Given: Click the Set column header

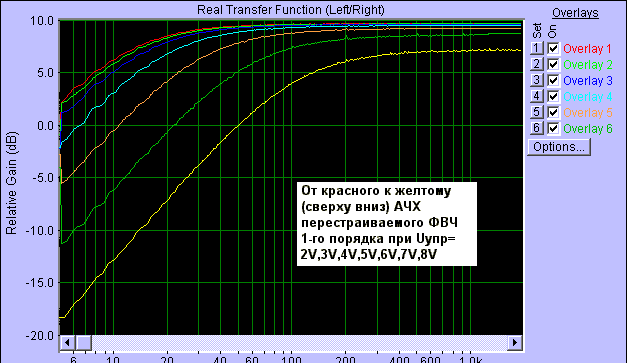Looking at the screenshot, I should tap(537, 30).
